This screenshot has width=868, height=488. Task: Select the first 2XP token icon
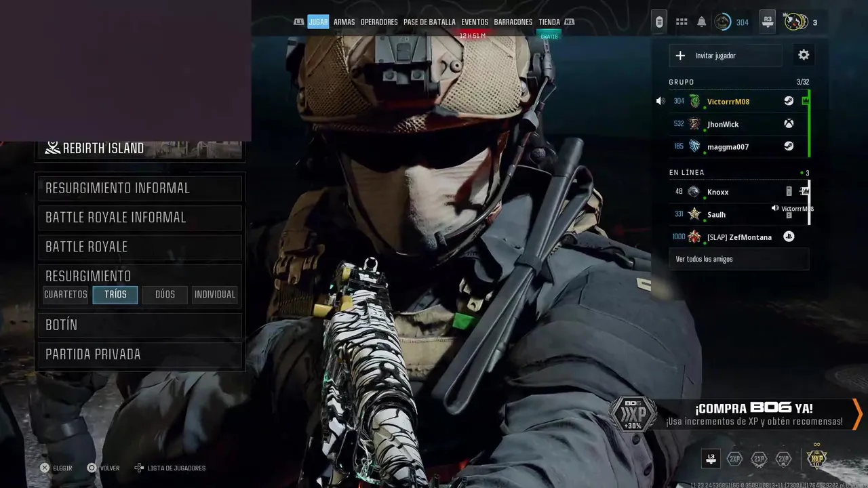coord(734,459)
